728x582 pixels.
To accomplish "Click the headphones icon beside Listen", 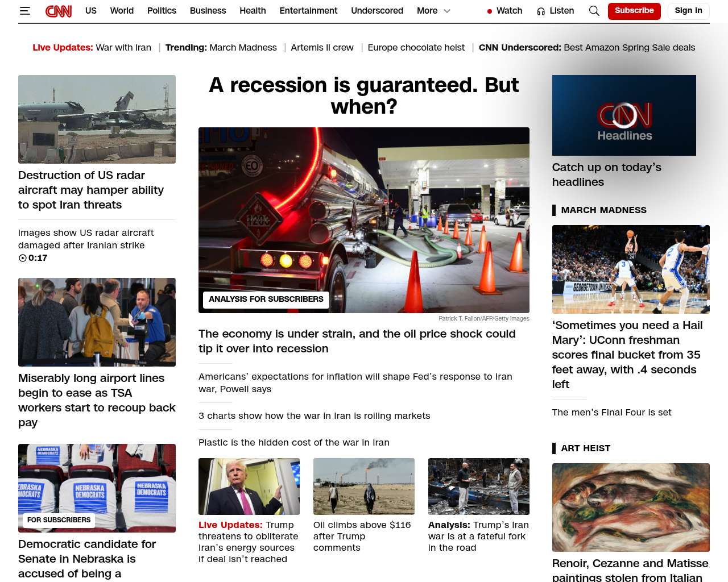I will coord(541,11).
